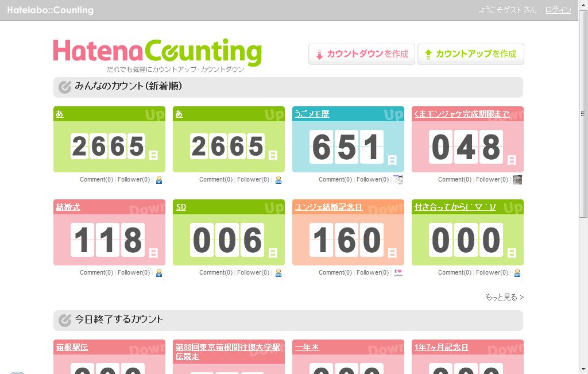View followers of the SD counter
588x374 pixels.
(253, 272)
